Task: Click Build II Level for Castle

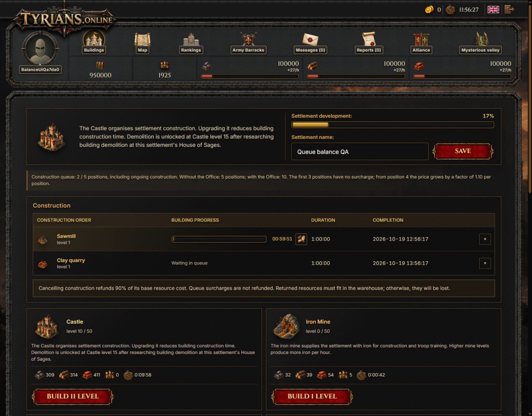Action: click(x=72, y=396)
